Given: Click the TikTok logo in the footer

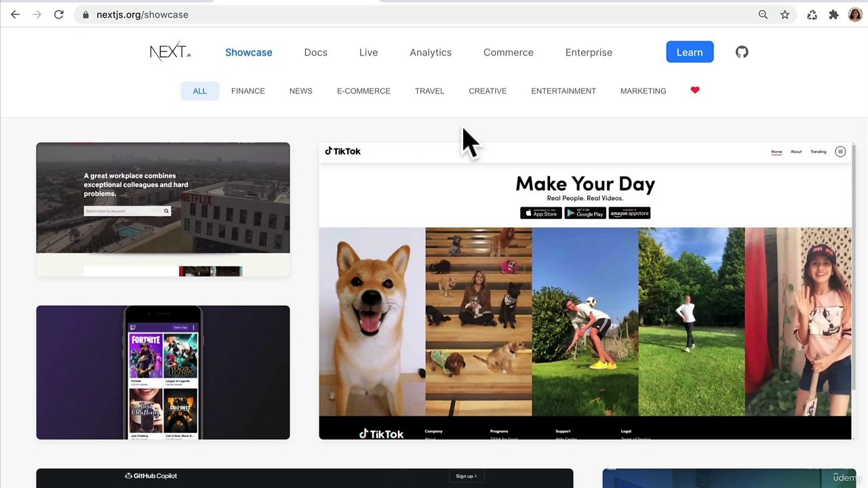Looking at the screenshot, I should [x=381, y=434].
